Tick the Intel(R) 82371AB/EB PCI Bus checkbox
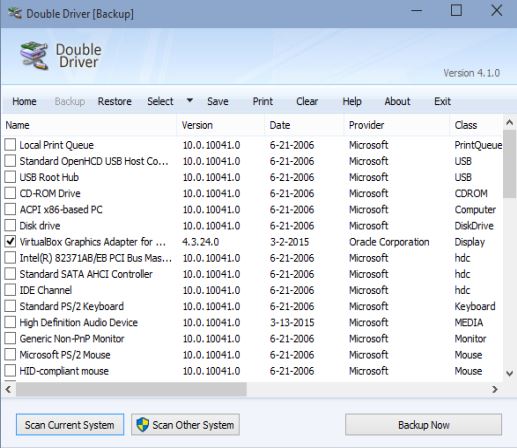Screen dimensions: 517x448 (10, 258)
